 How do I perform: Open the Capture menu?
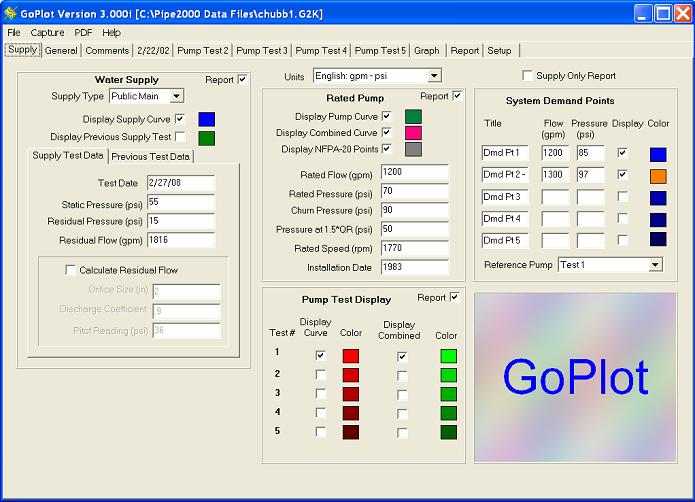(47, 33)
